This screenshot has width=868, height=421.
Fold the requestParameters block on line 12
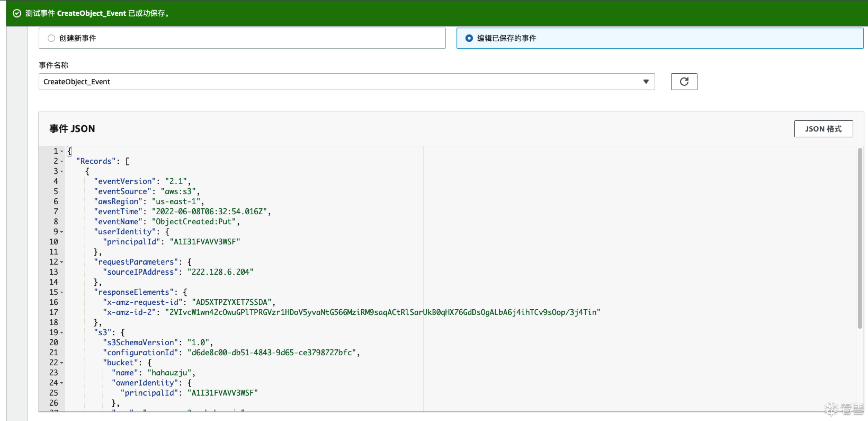pyautogui.click(x=62, y=262)
